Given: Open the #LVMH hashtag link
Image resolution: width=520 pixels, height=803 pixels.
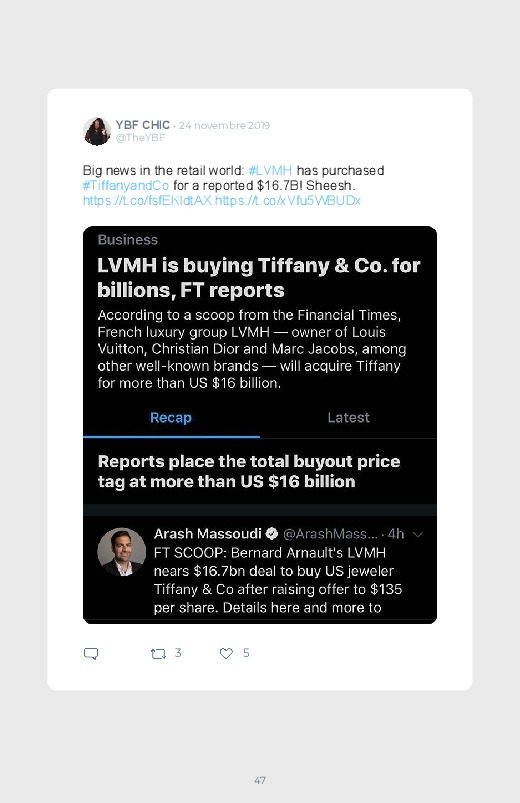Looking at the screenshot, I should [x=270, y=171].
